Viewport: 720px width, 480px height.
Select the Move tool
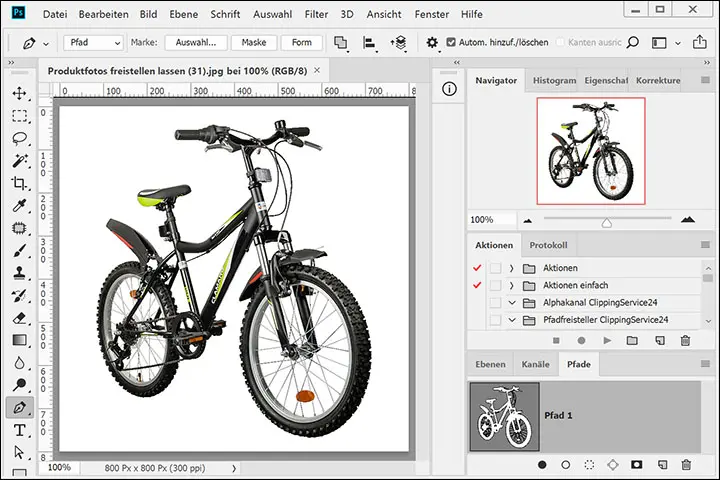19,93
